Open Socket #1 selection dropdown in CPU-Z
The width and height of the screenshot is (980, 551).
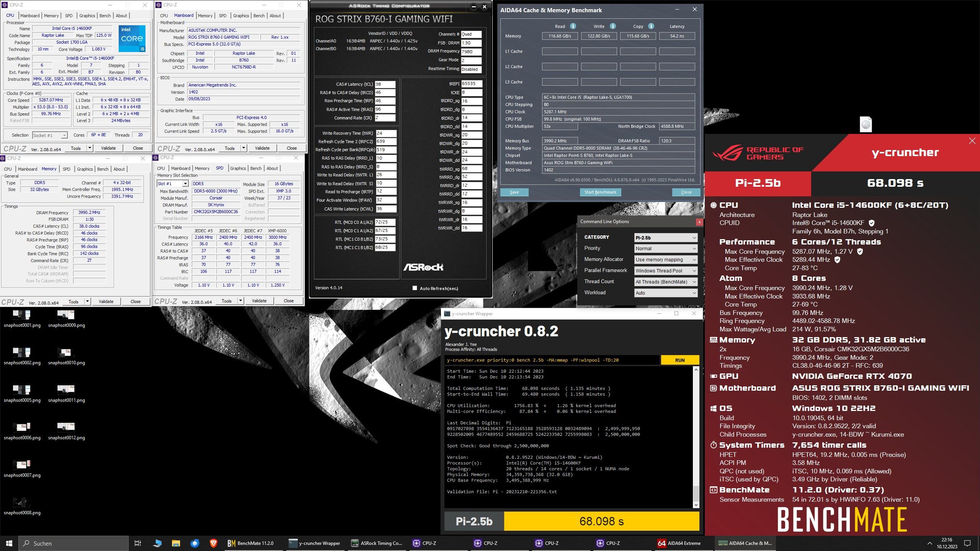coord(50,135)
